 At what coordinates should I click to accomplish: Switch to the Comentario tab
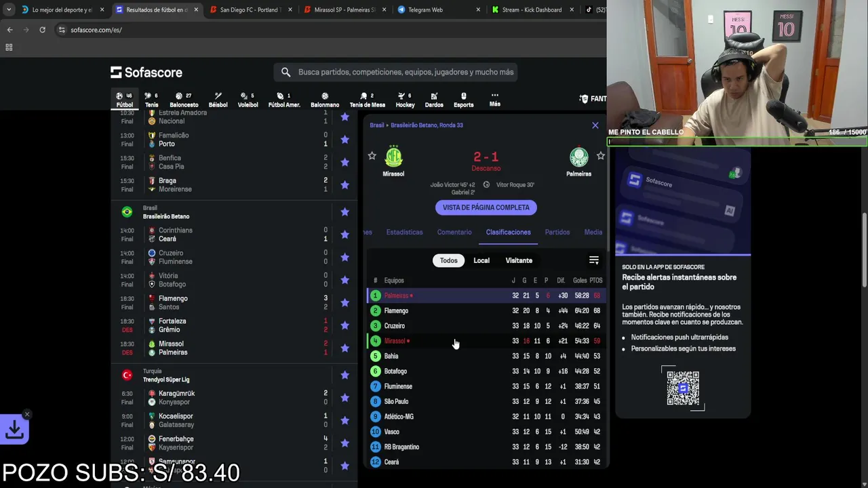coord(454,232)
